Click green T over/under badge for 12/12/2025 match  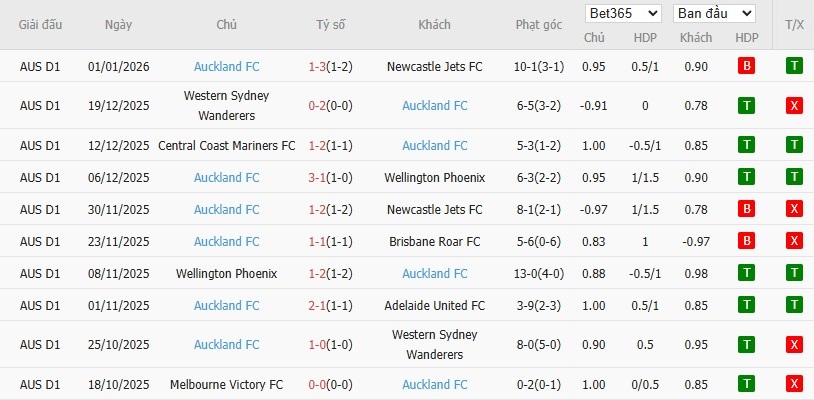pyautogui.click(x=794, y=145)
